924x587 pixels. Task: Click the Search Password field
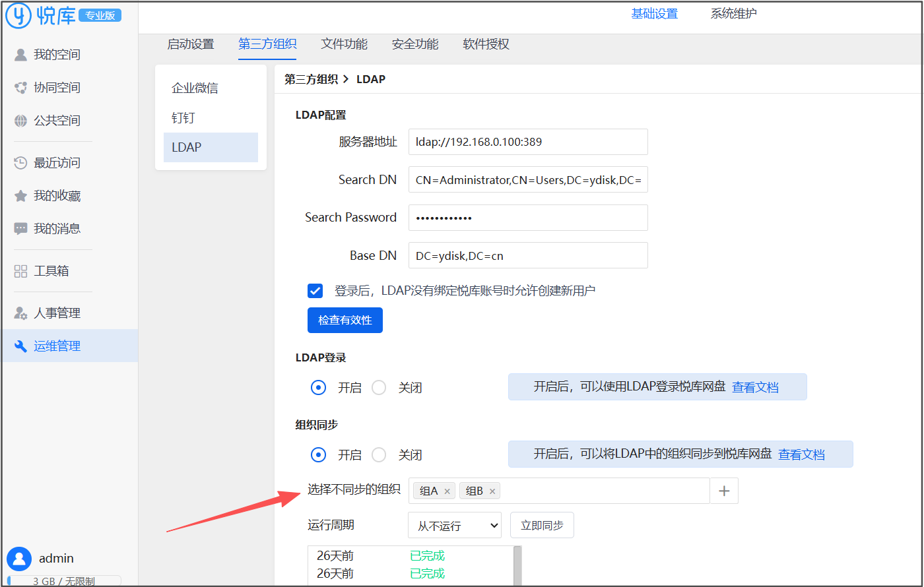(528, 218)
